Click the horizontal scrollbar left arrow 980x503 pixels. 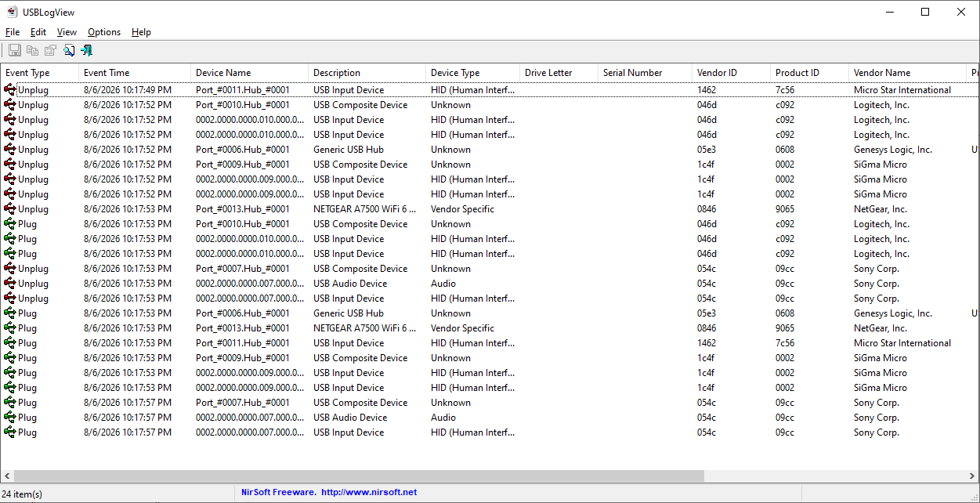[x=7, y=476]
